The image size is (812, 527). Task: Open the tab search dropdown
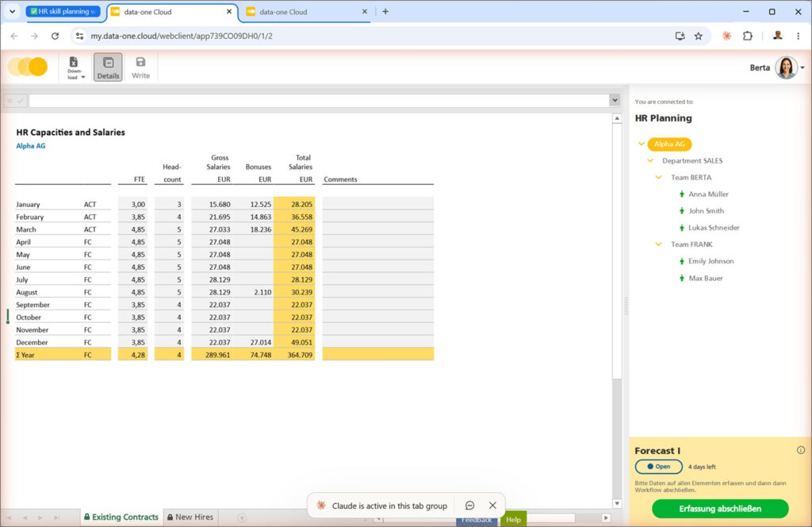(x=12, y=11)
